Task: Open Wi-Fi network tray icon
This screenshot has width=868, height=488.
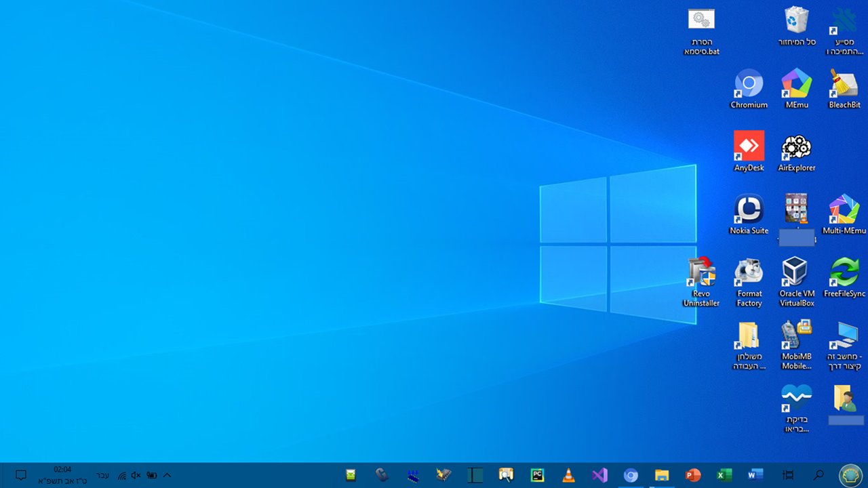Action: click(x=122, y=475)
